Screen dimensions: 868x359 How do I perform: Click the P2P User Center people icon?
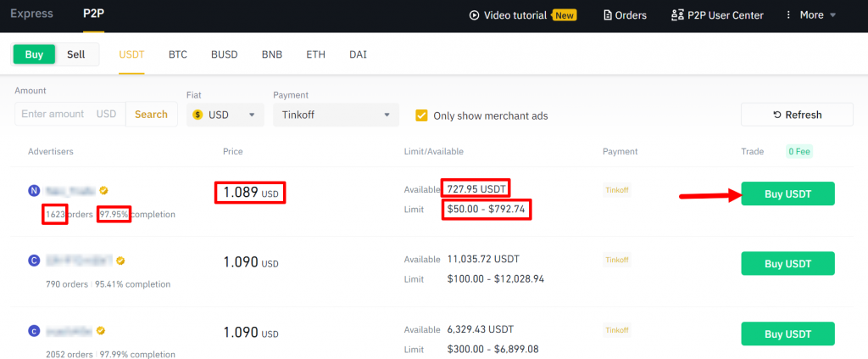[x=677, y=15]
